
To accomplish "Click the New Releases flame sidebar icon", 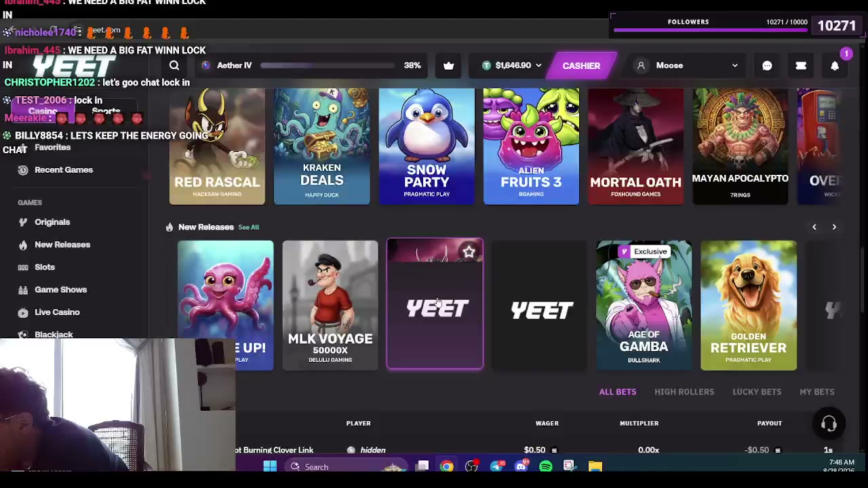I will click(23, 245).
